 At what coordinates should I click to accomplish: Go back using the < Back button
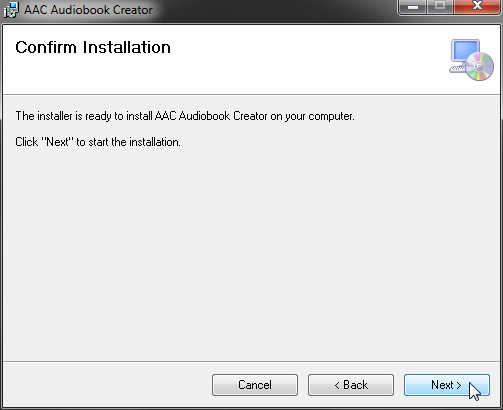tap(351, 385)
